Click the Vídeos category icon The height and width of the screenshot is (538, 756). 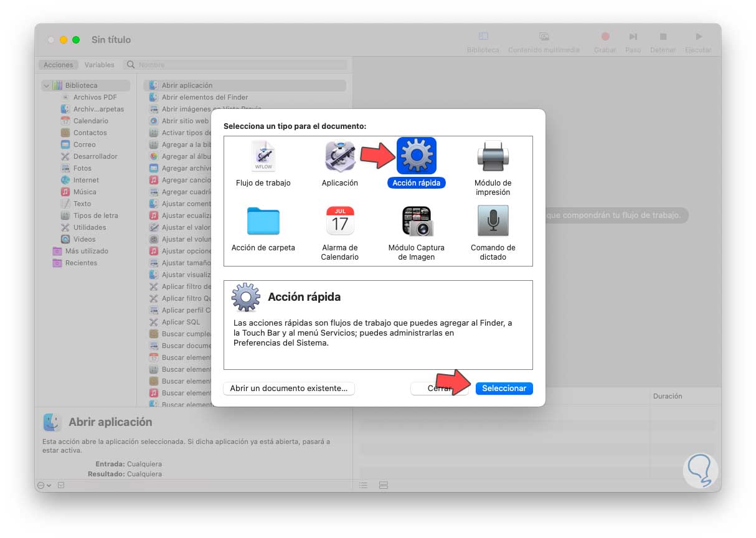pyautogui.click(x=65, y=239)
